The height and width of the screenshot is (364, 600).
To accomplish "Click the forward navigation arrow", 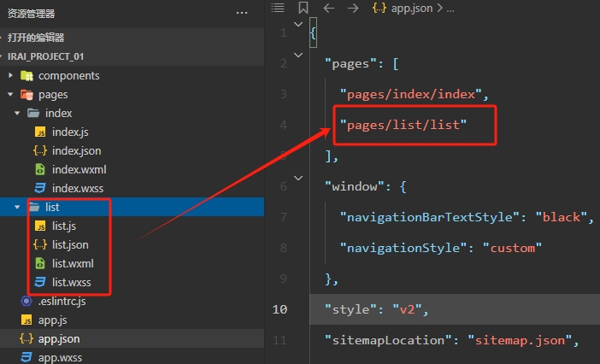I will pyautogui.click(x=353, y=8).
